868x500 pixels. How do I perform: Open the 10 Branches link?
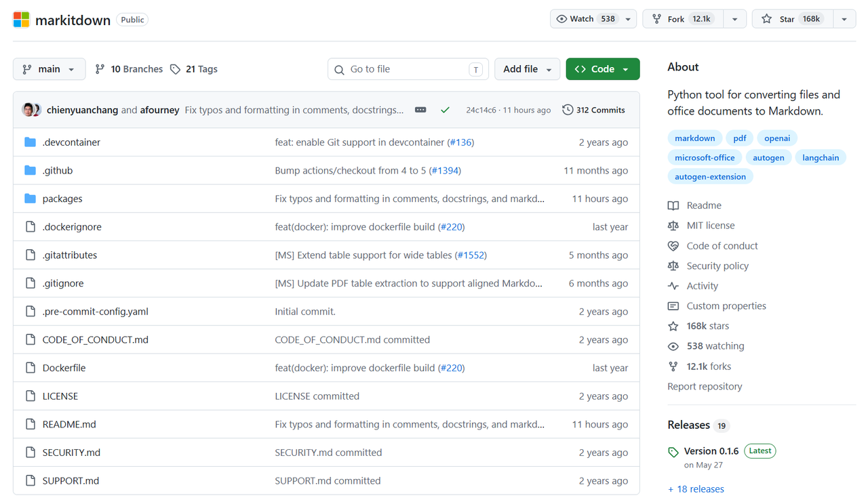coord(129,69)
